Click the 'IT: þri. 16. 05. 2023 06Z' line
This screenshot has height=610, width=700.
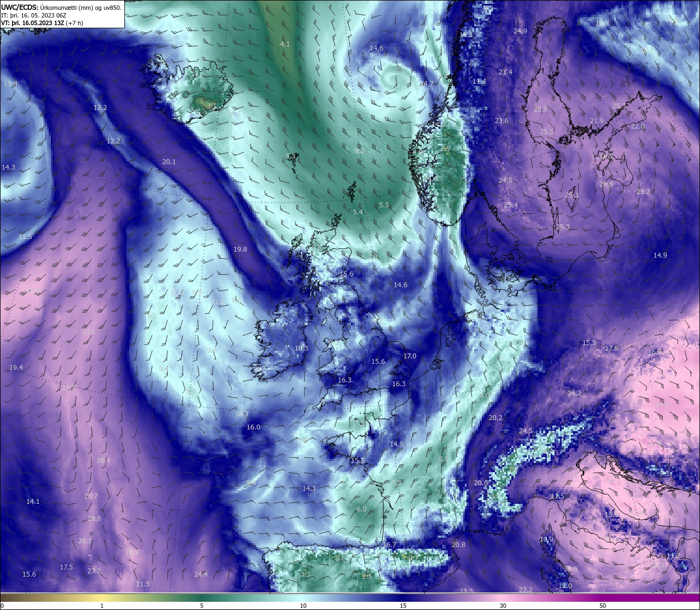pos(34,15)
